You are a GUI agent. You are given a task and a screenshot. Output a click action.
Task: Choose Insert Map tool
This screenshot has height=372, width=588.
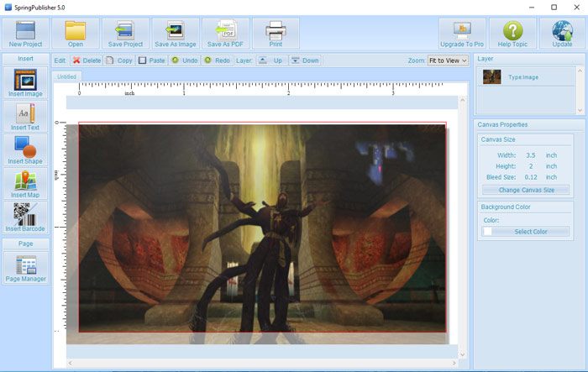[x=25, y=184]
